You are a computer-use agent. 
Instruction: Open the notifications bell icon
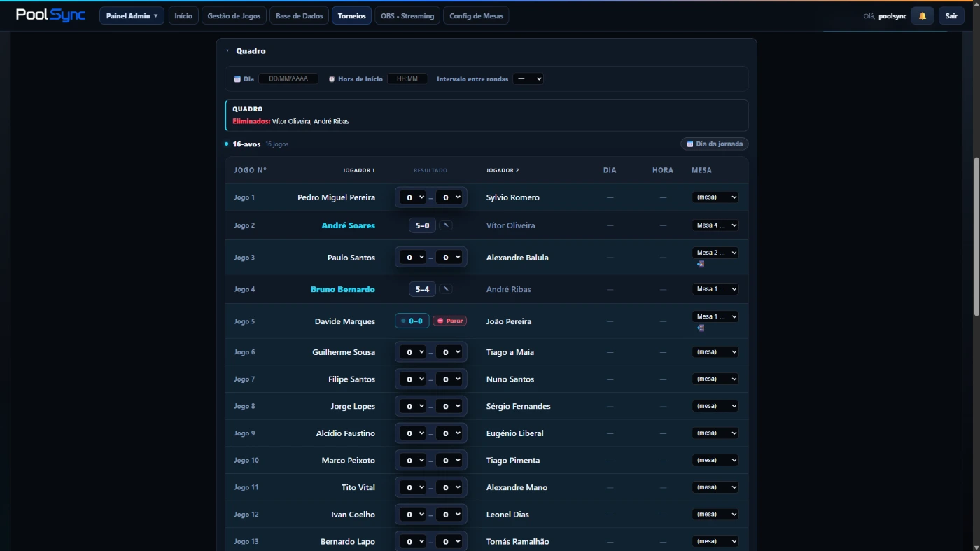click(922, 15)
